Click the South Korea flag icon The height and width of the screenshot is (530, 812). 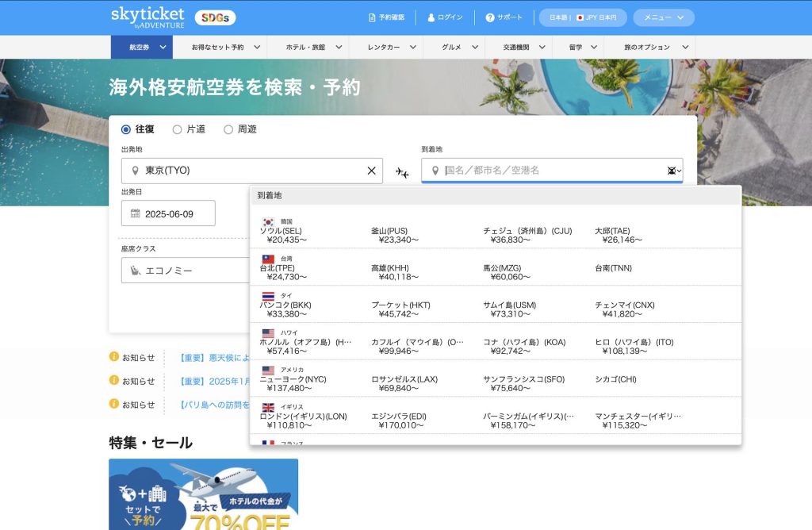point(268,222)
